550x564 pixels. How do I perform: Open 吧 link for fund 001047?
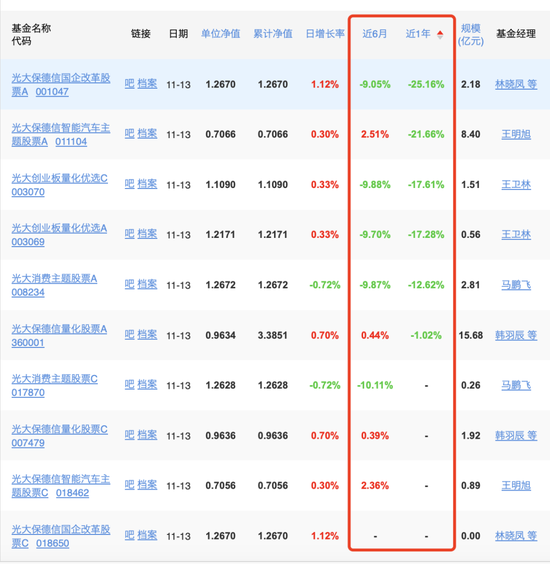[x=129, y=84]
